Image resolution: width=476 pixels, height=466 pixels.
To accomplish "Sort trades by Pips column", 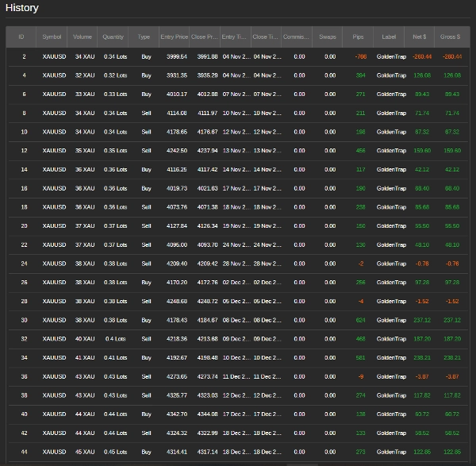I will click(x=359, y=37).
